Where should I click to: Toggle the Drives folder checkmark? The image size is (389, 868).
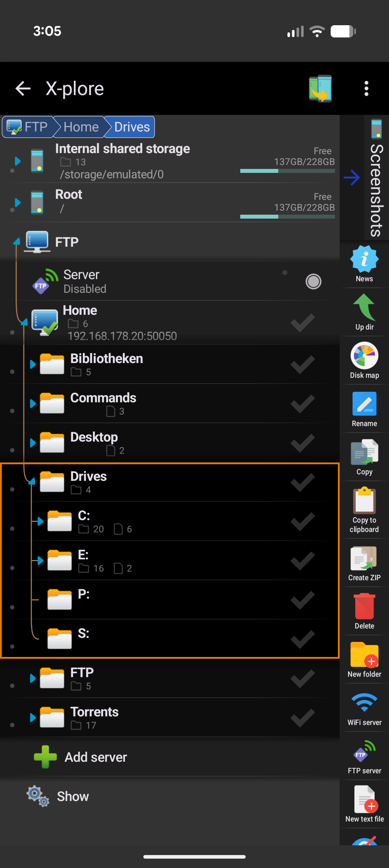[x=303, y=482]
